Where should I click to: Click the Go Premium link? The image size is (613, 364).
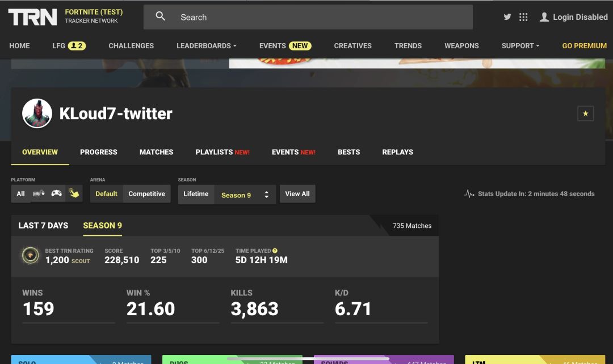tap(584, 46)
